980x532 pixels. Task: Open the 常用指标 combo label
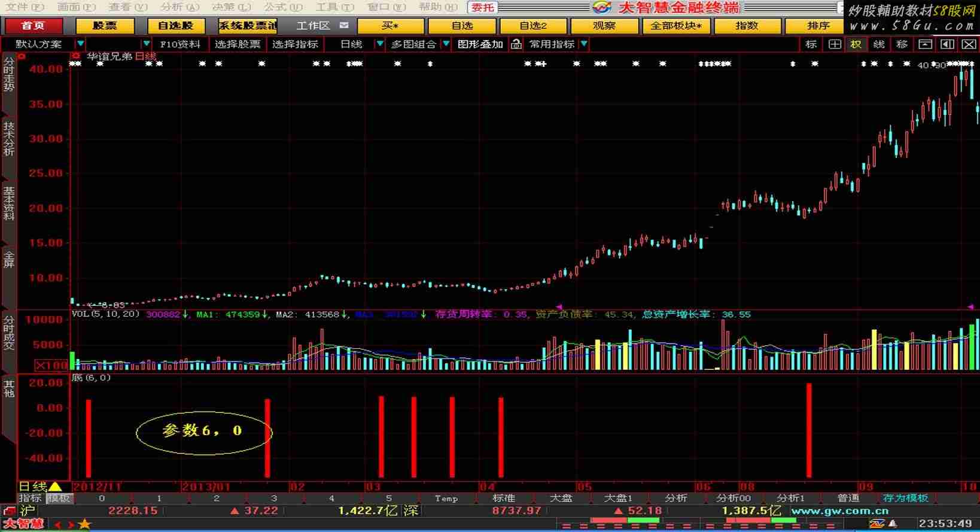pos(552,44)
